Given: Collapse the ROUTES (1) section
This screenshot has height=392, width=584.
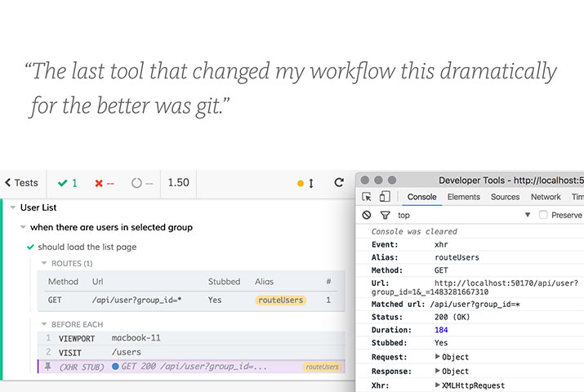Looking at the screenshot, I should [44, 264].
